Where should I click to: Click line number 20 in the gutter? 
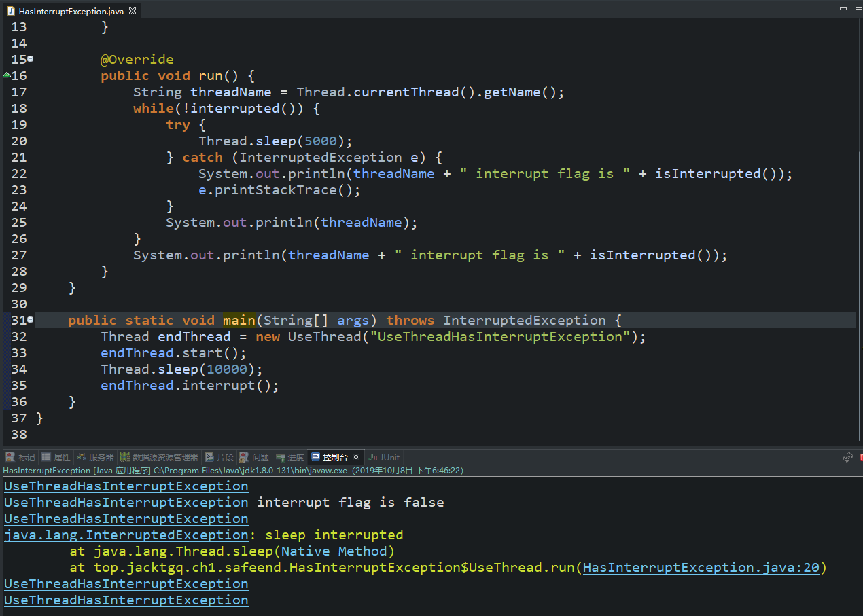pos(19,141)
